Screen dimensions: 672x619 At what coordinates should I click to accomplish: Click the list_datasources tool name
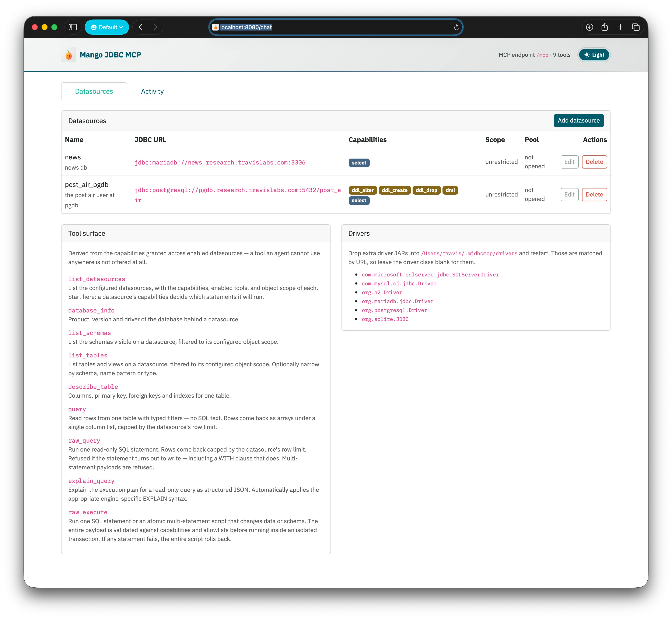coord(97,279)
